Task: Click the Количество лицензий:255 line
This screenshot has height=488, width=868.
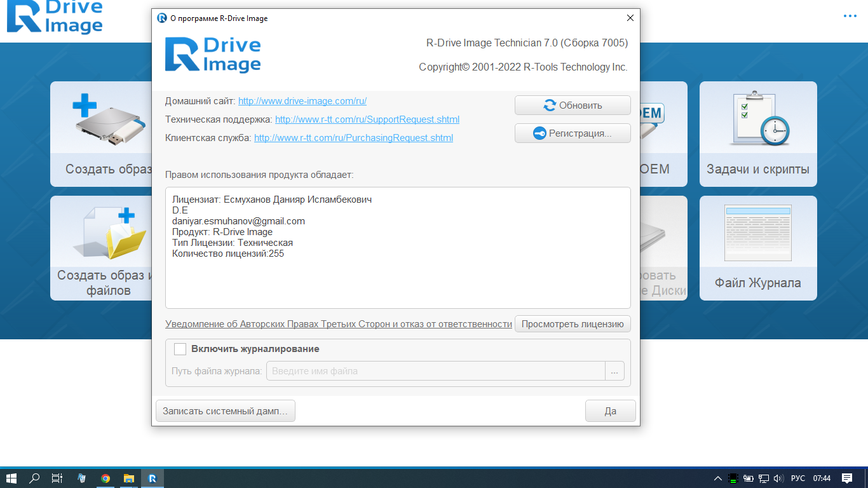Action: coord(228,254)
